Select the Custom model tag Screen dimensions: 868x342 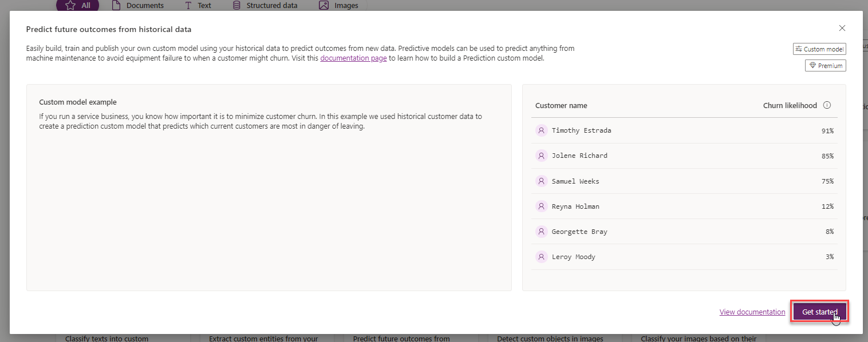(819, 49)
